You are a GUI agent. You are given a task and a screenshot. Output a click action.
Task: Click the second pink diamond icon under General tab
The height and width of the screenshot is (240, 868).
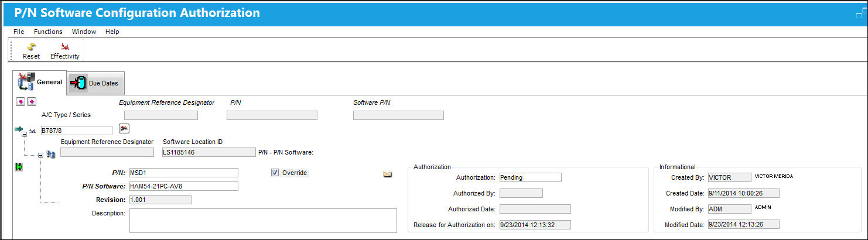pyautogui.click(x=32, y=102)
